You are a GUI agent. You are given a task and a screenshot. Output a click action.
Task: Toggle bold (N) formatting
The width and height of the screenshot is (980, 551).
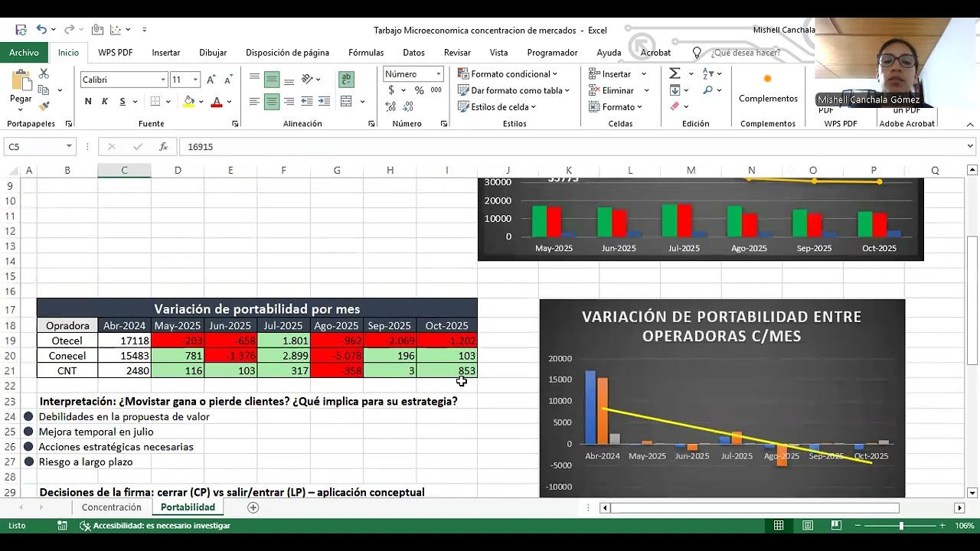[x=88, y=101]
